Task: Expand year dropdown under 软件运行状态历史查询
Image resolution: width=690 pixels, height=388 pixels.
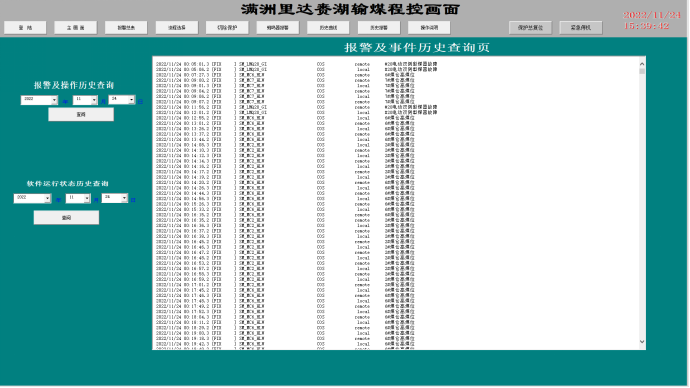Action: coord(47,199)
